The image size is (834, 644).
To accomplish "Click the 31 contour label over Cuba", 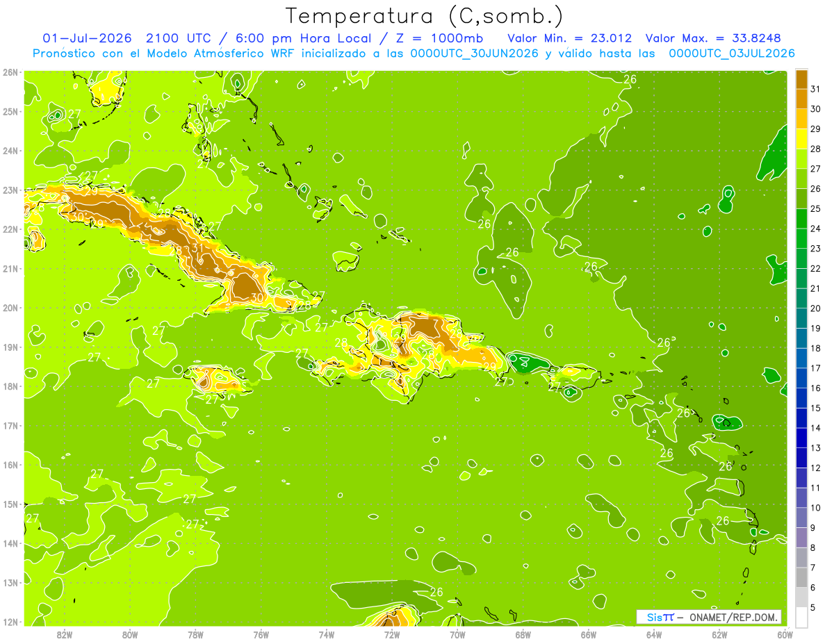I will click(x=197, y=247).
